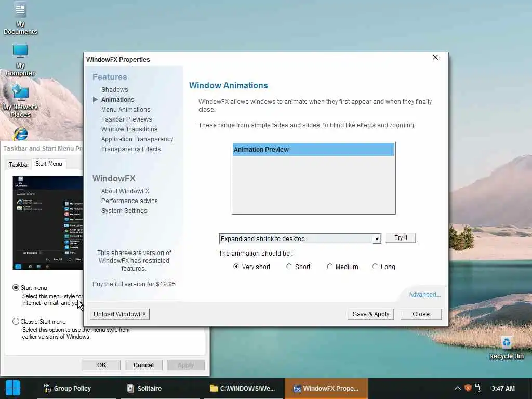
Task: Click Buy the full version for $19.95
Action: [x=134, y=284]
